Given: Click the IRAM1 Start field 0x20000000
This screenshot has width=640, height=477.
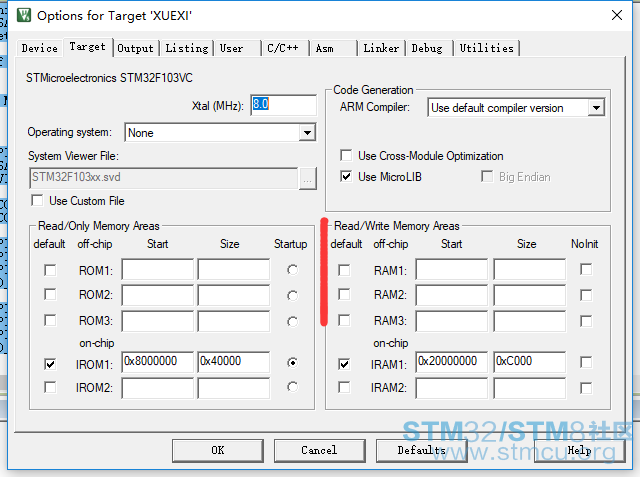Looking at the screenshot, I should click(x=452, y=362).
